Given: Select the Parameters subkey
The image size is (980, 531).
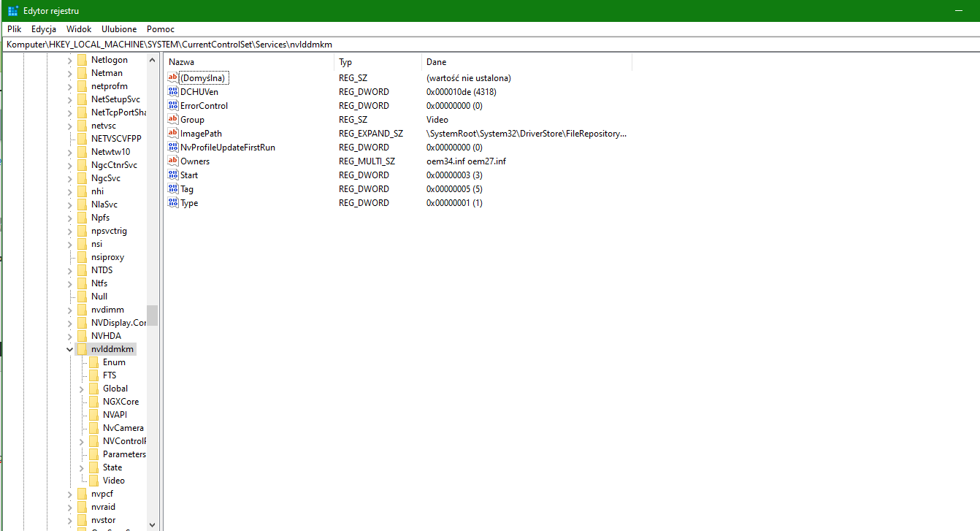Looking at the screenshot, I should (x=124, y=454).
